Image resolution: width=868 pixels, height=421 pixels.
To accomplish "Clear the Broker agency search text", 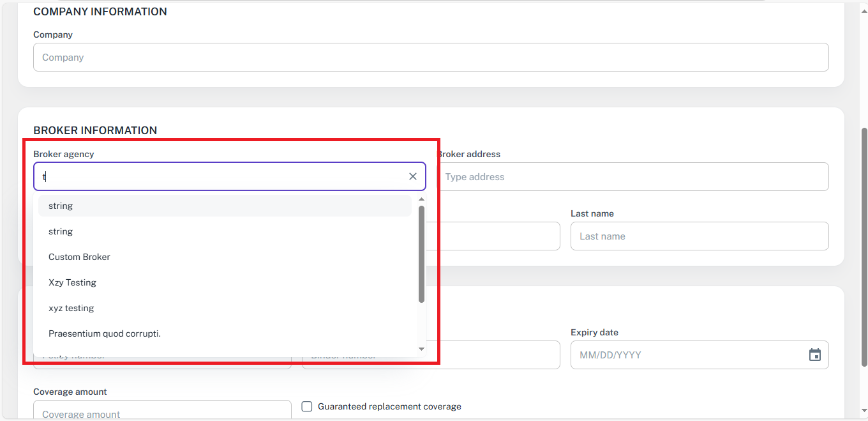I will pyautogui.click(x=413, y=176).
